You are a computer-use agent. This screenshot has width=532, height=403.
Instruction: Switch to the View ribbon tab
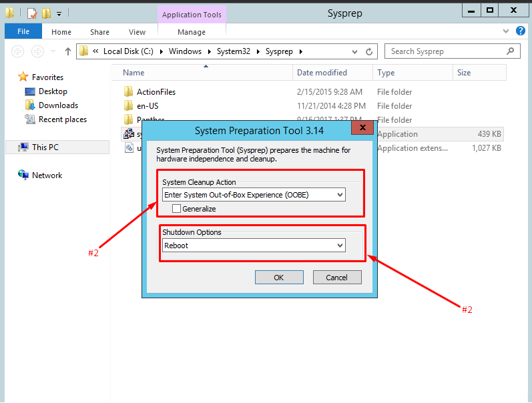tap(137, 32)
